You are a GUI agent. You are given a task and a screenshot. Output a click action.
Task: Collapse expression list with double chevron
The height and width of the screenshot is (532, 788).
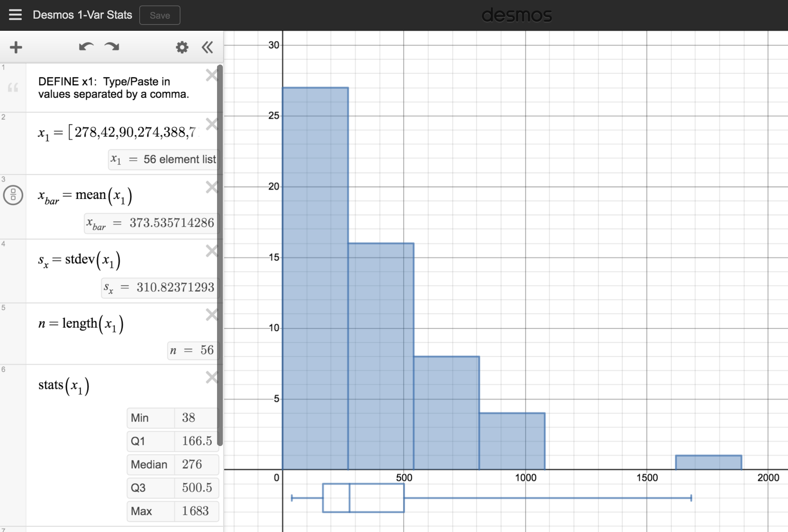click(207, 47)
